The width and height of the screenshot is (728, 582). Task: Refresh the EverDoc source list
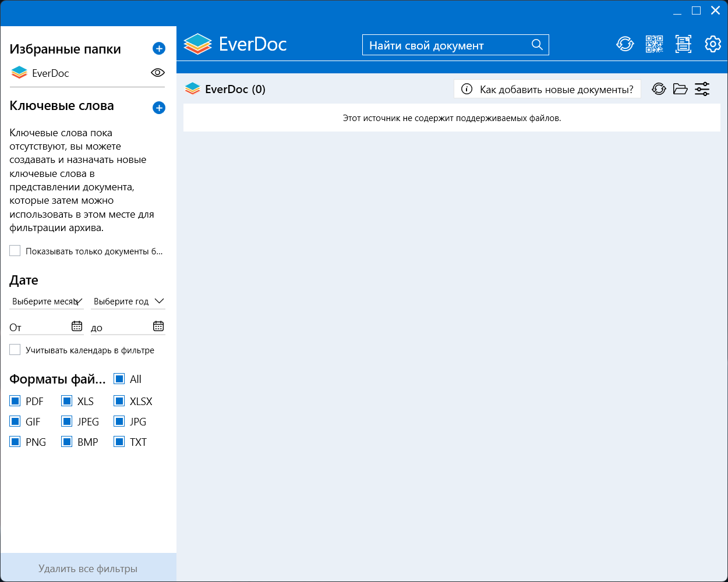click(659, 89)
